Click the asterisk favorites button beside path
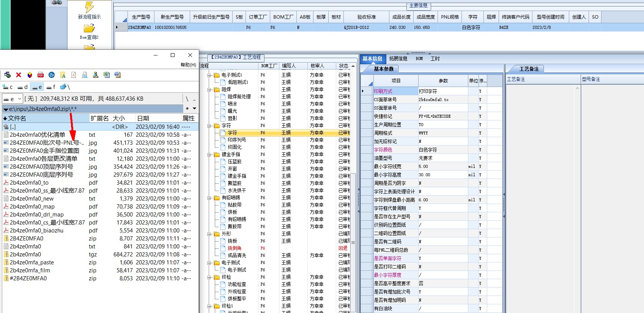The height and width of the screenshot is (313, 644). pos(187,109)
